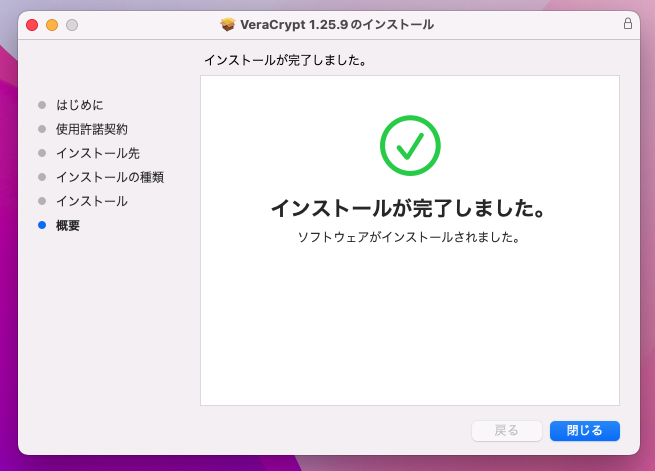Close the installer with the red button
The width and height of the screenshot is (655, 471).
click(32, 24)
